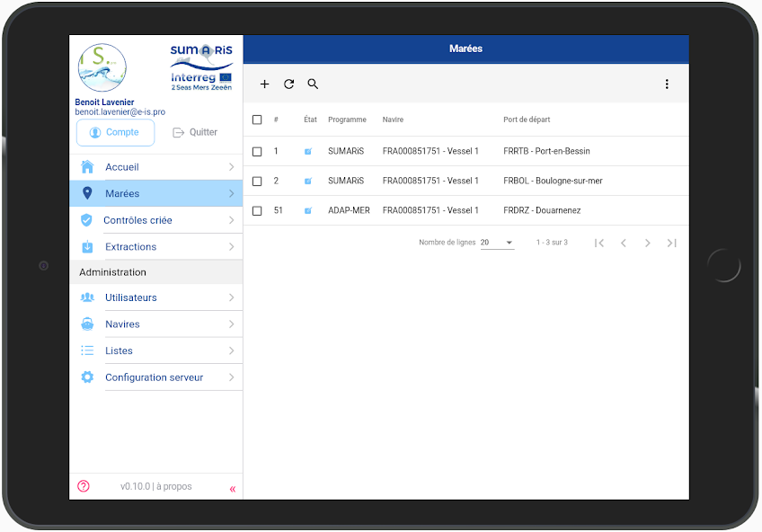Open the search filter magnifier icon
The image size is (762, 532).
coord(313,84)
